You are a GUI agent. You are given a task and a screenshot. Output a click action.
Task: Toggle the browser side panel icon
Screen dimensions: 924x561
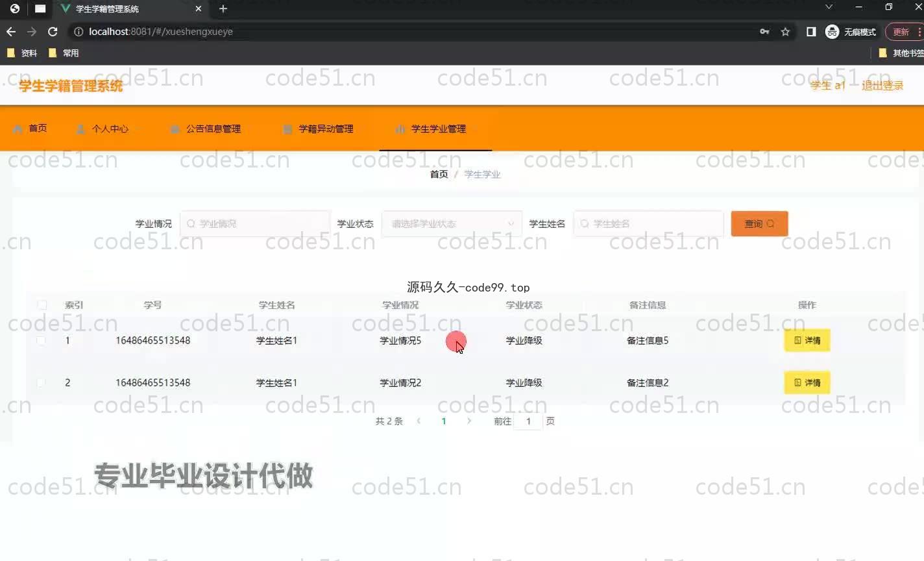pyautogui.click(x=811, y=32)
